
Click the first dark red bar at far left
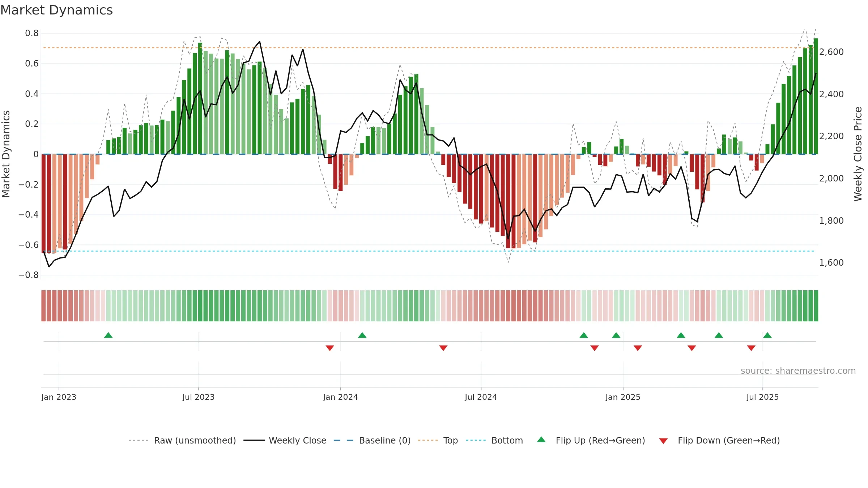[43, 203]
